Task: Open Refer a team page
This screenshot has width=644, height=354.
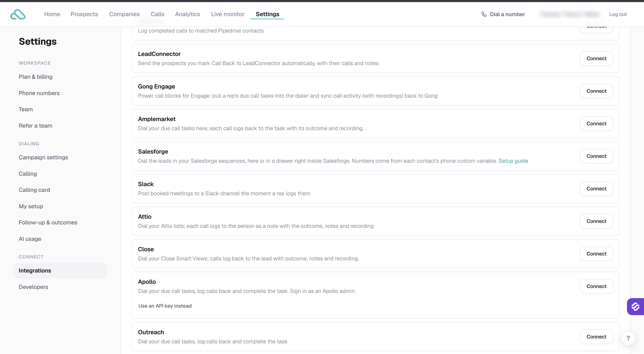Action: 36,126
